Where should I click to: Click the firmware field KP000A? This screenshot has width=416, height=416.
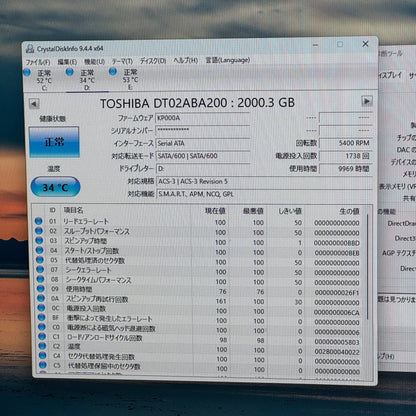pyautogui.click(x=203, y=118)
